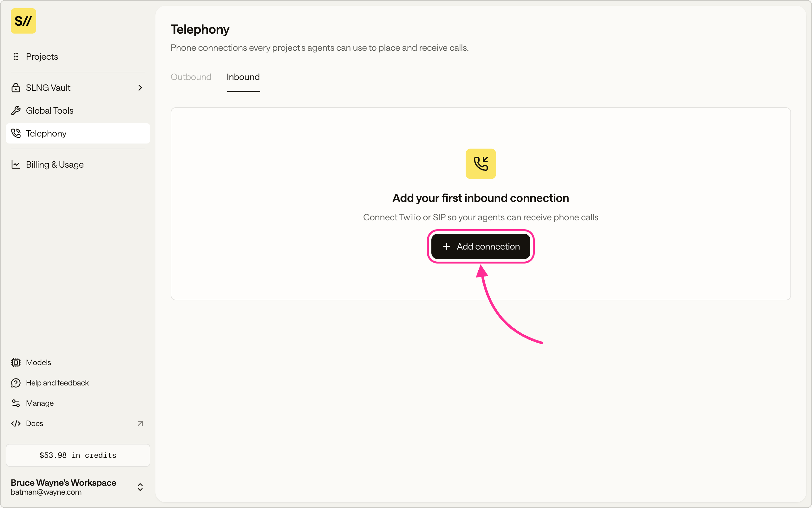Switch to the Outbound tab

coord(191,77)
